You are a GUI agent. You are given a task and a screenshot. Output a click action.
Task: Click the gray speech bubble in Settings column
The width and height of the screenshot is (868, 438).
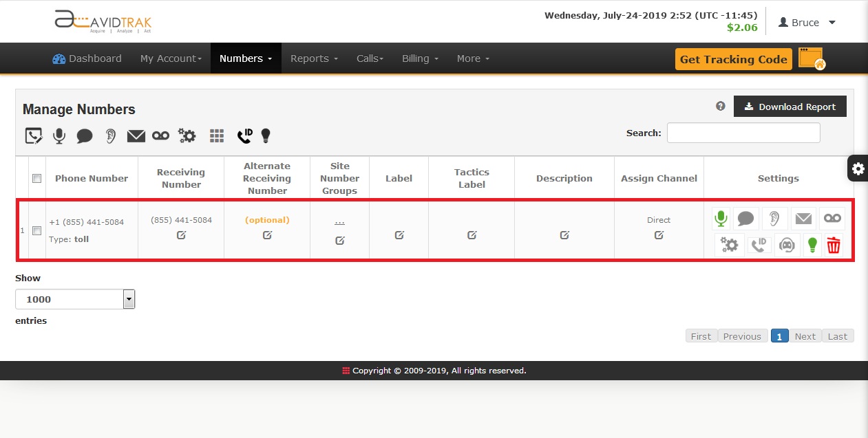(x=745, y=219)
